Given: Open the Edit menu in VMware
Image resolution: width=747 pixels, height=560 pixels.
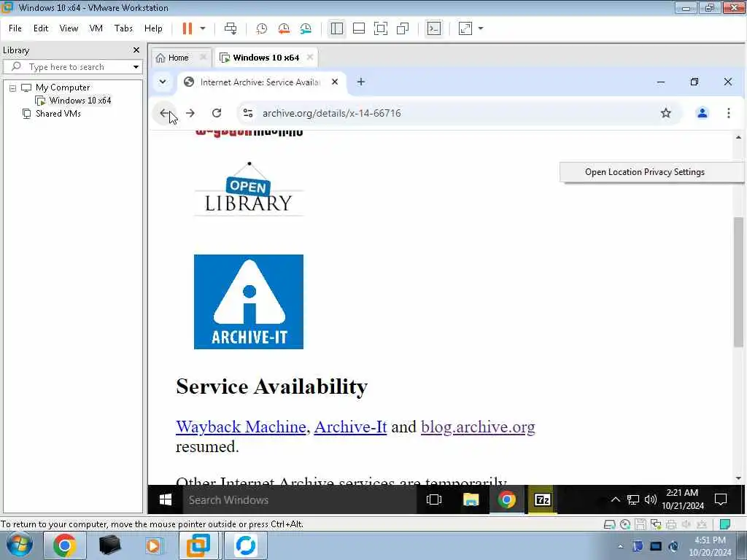Looking at the screenshot, I should (x=41, y=28).
